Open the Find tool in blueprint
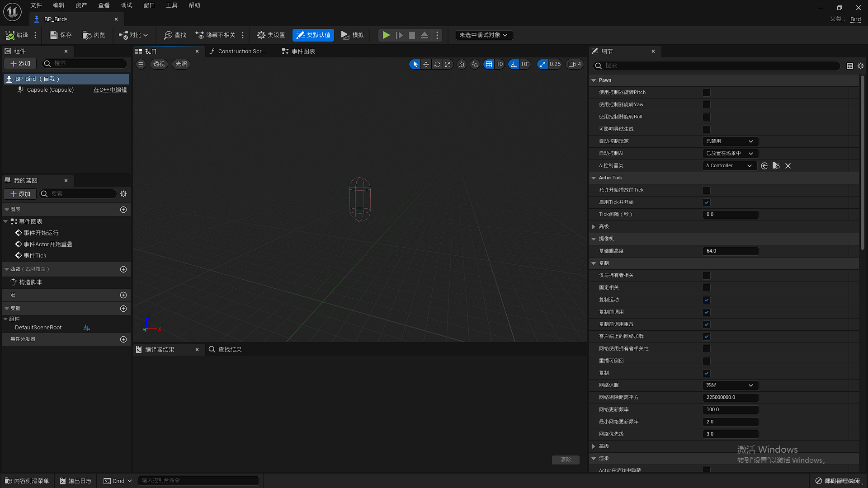The height and width of the screenshot is (488, 868). pos(174,35)
